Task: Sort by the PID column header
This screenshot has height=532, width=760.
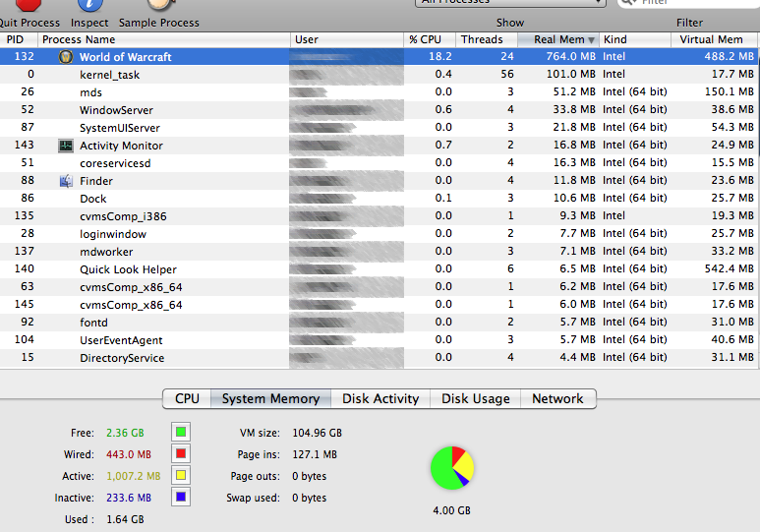Action: (19, 39)
